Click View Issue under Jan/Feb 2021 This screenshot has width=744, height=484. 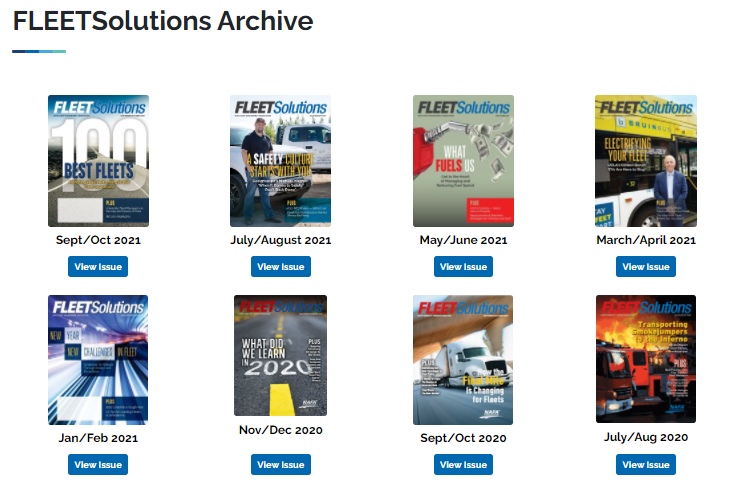[x=98, y=465]
